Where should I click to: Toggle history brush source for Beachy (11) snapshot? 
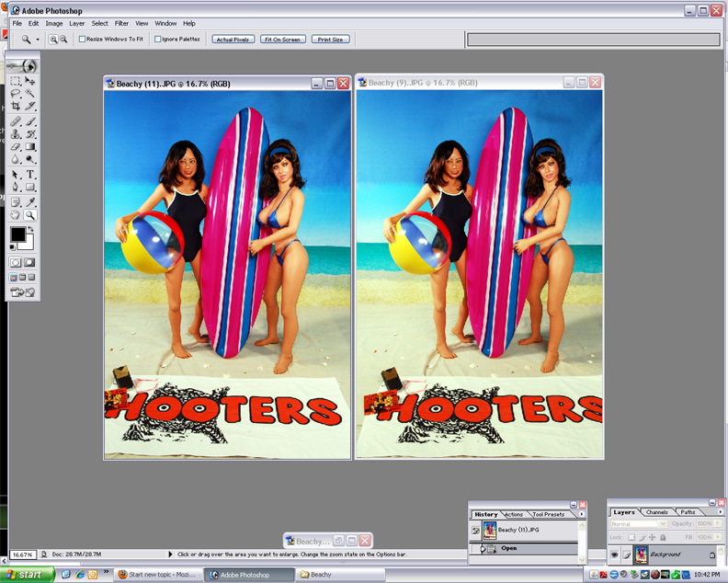475,530
